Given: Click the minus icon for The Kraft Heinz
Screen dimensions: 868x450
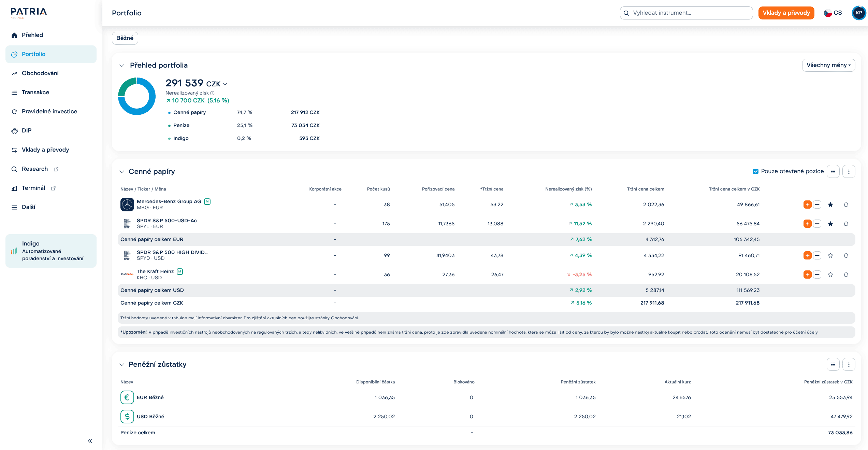Looking at the screenshot, I should pyautogui.click(x=817, y=275).
